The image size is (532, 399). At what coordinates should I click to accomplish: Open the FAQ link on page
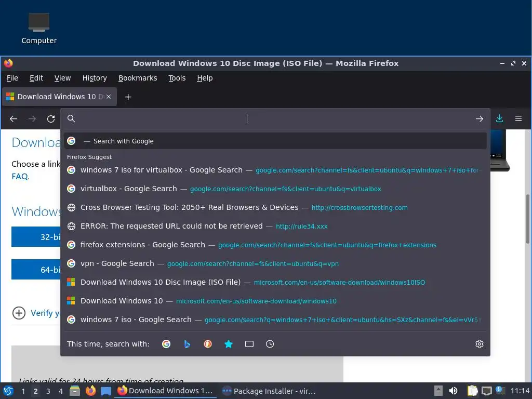pyautogui.click(x=20, y=177)
